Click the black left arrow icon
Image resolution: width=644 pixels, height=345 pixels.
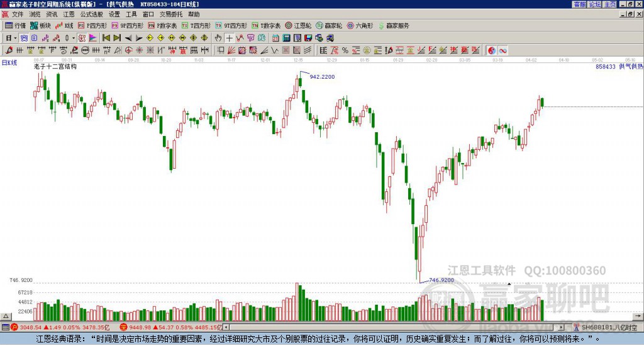(128, 38)
